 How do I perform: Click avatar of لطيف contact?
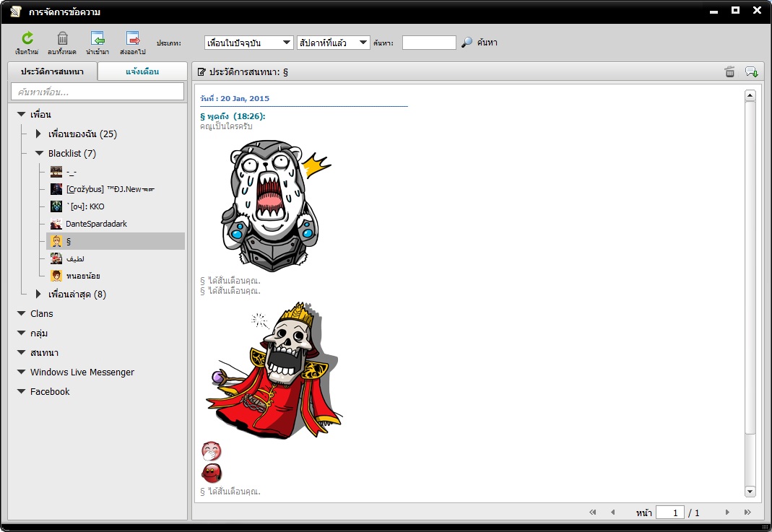click(56, 258)
